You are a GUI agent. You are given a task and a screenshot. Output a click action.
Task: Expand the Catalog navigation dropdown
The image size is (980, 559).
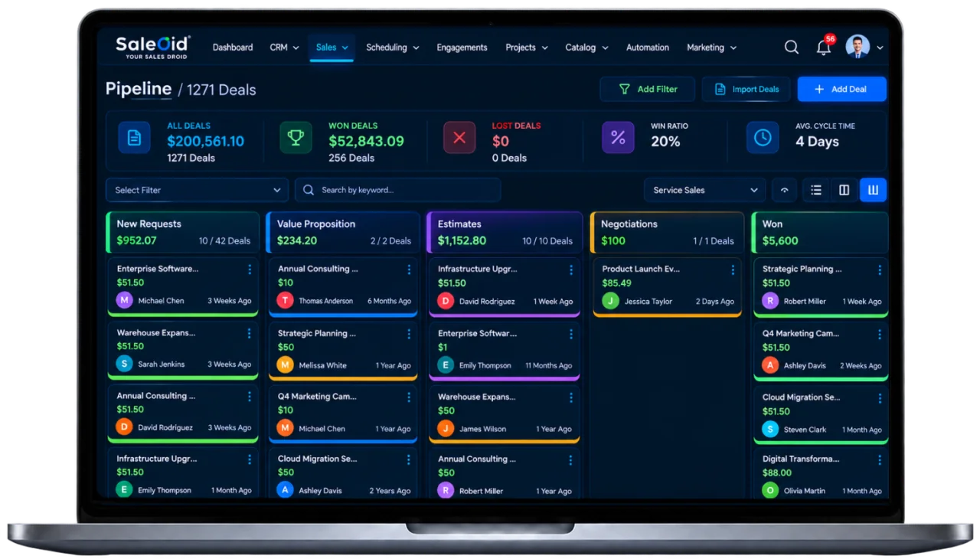pyautogui.click(x=586, y=47)
